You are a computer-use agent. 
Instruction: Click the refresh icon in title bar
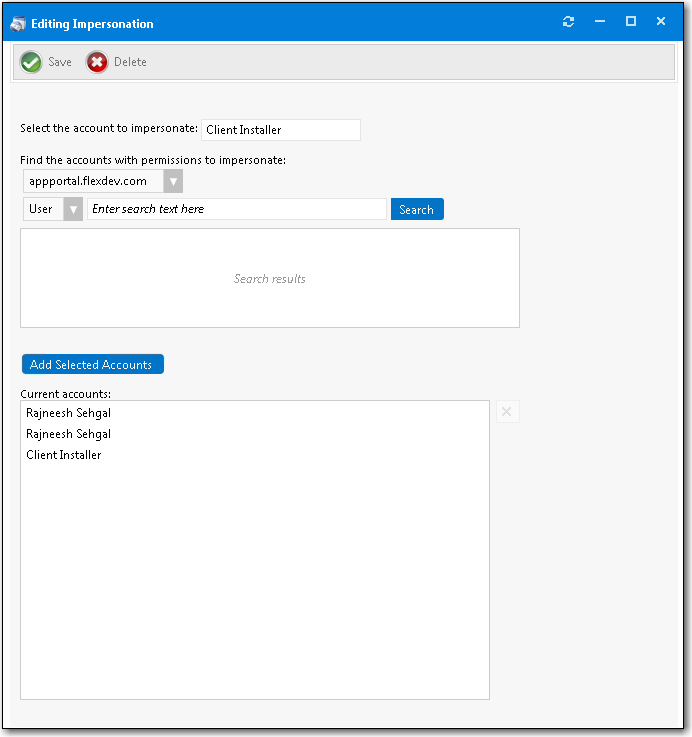pyautogui.click(x=569, y=22)
